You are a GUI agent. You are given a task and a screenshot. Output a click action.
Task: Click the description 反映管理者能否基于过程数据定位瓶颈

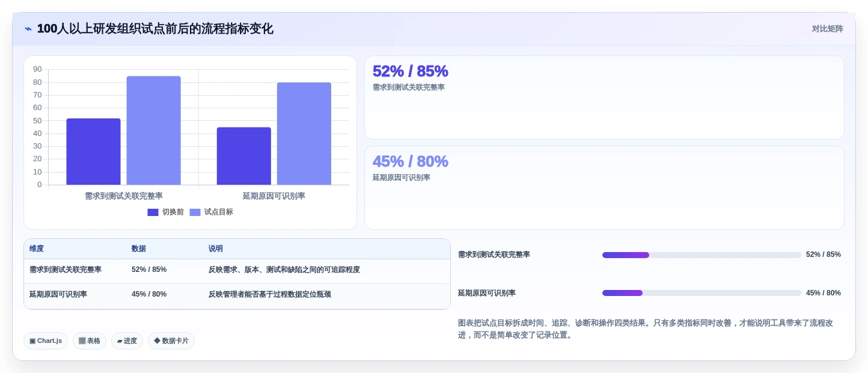click(270, 294)
